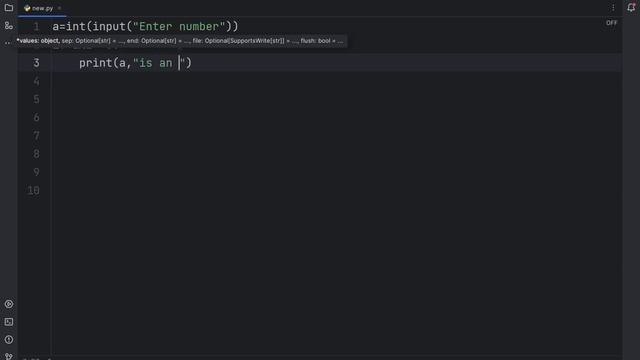The image size is (640, 360).
Task: Click the "flush: bool" parameter hint text
Action: pos(316,41)
